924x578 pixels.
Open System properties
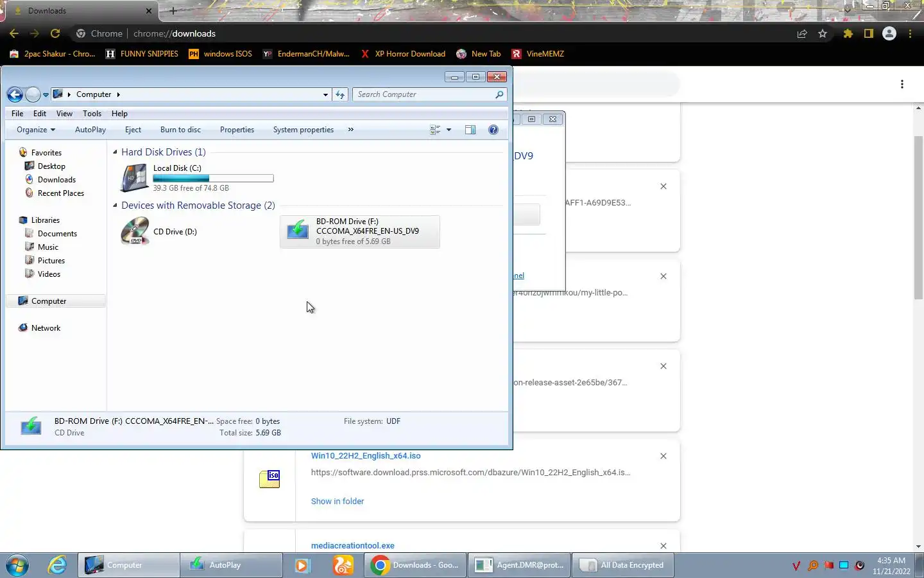tap(304, 130)
